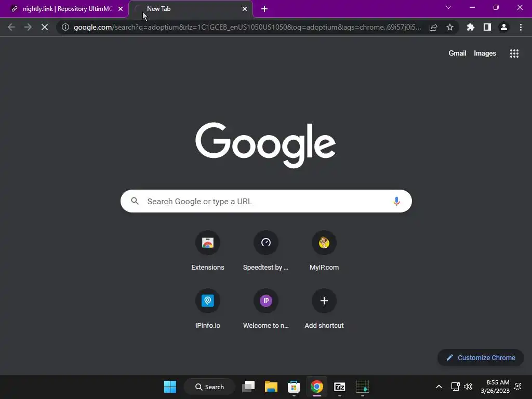Open Task View on taskbar
The image size is (532, 399).
(248, 387)
